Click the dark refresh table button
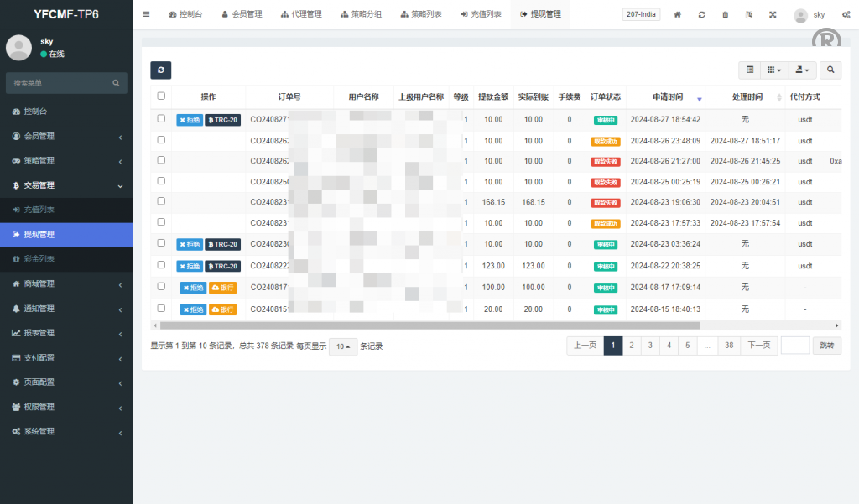Viewport: 859px width, 504px height. coord(160,70)
